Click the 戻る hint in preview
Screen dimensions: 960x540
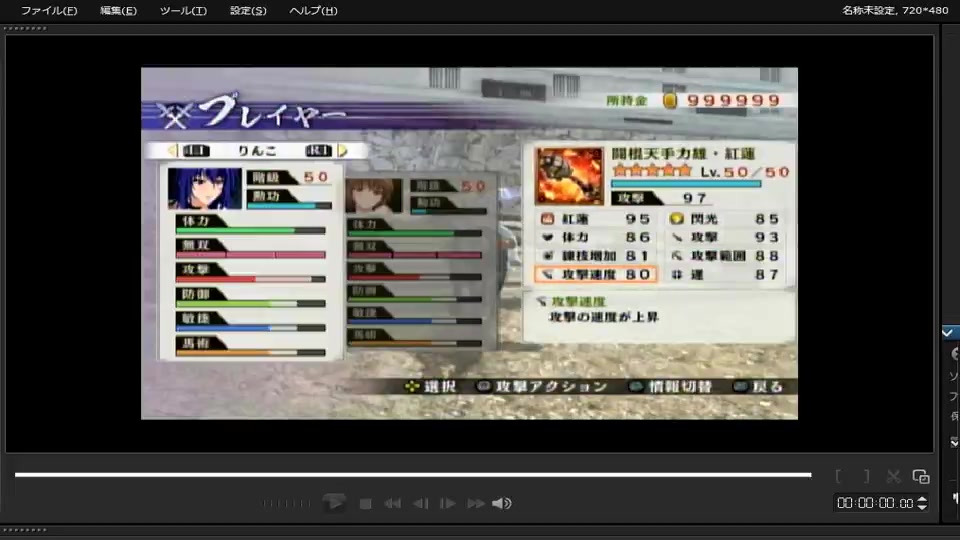759,386
